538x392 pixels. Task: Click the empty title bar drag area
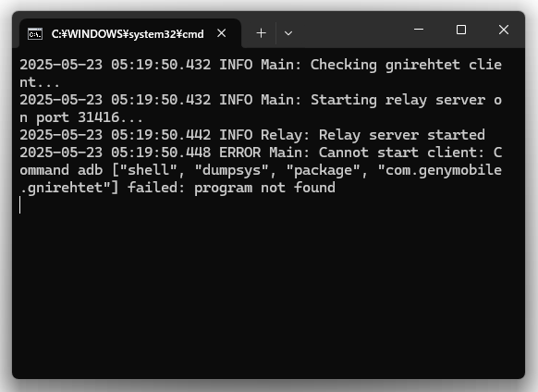coord(350,31)
